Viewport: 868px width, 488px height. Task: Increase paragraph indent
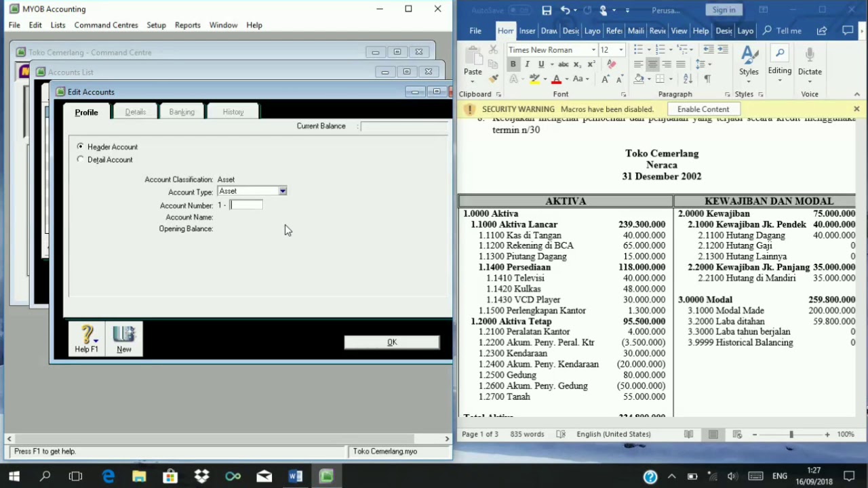(723, 49)
